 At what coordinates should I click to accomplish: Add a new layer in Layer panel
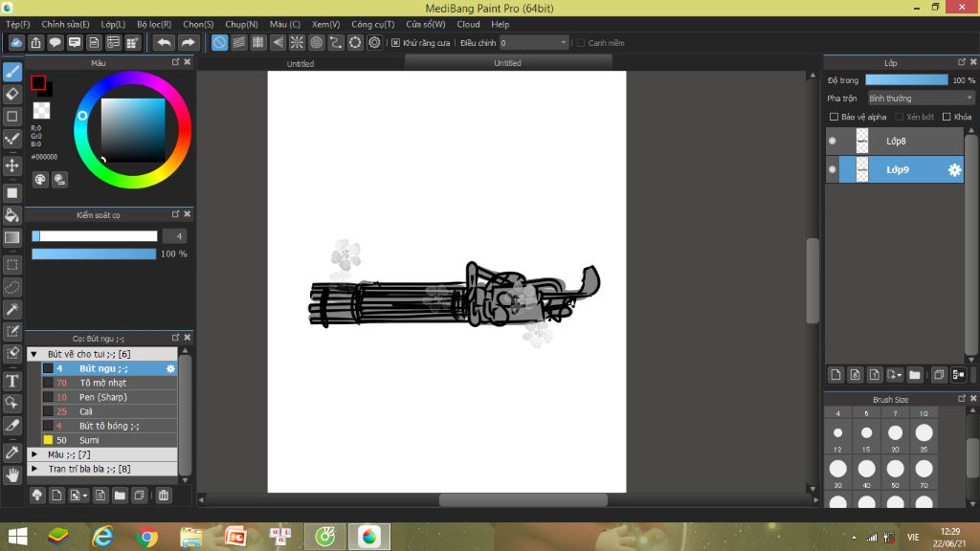pyautogui.click(x=835, y=375)
